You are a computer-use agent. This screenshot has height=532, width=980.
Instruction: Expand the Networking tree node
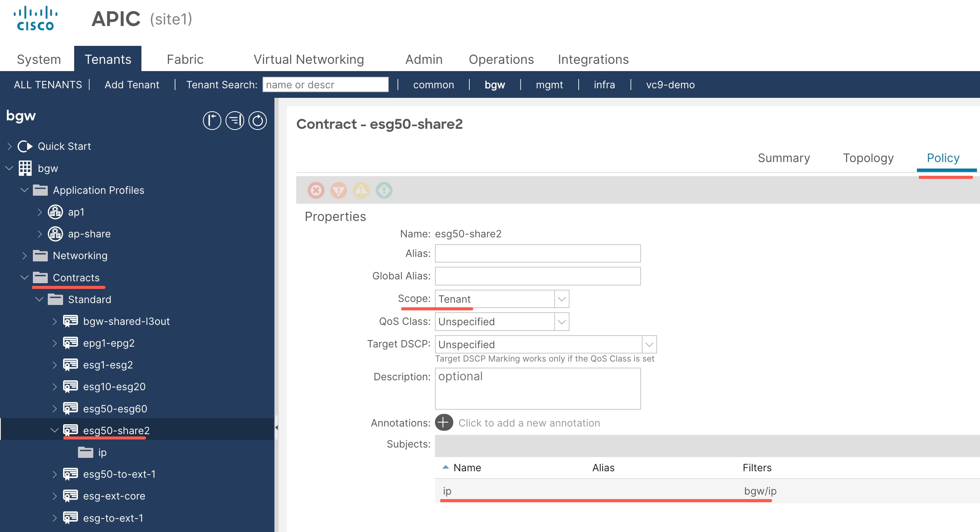(x=24, y=255)
